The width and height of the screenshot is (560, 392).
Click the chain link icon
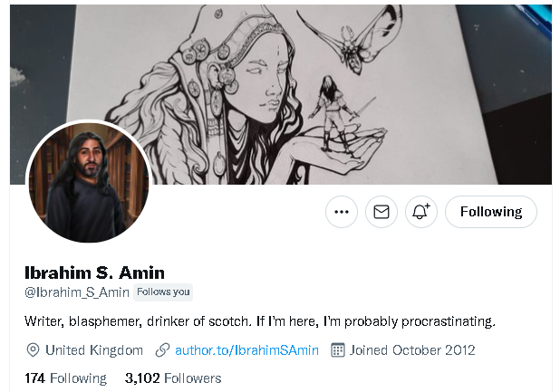[x=163, y=350]
